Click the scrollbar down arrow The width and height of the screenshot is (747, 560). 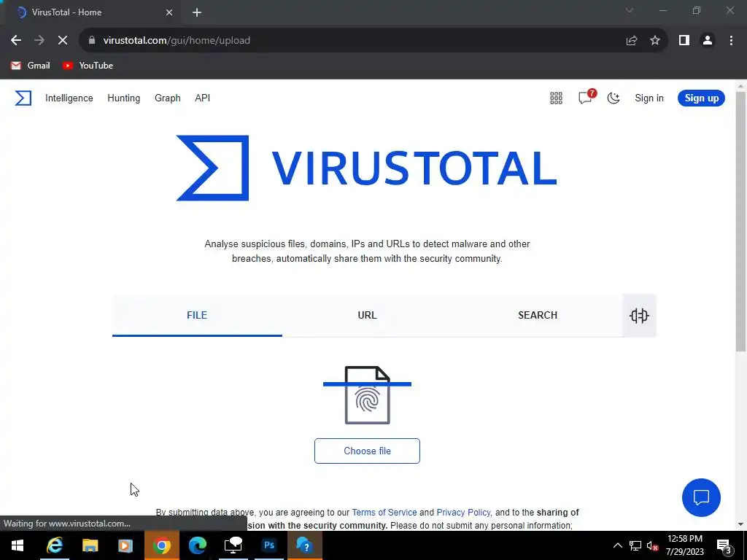click(x=740, y=524)
